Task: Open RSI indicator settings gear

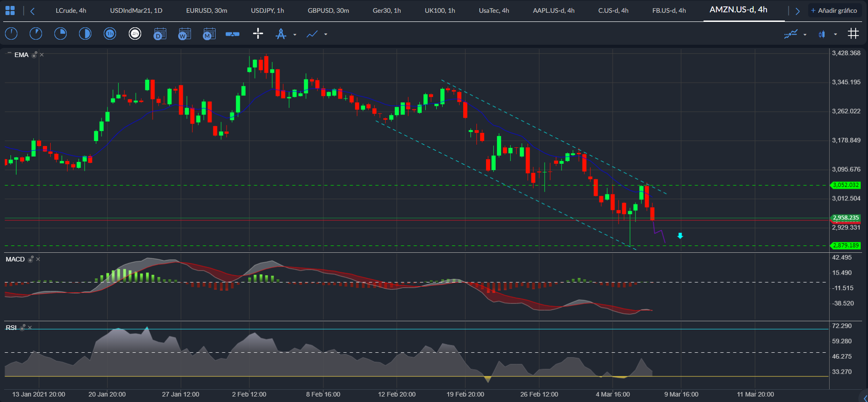Action: pos(22,328)
